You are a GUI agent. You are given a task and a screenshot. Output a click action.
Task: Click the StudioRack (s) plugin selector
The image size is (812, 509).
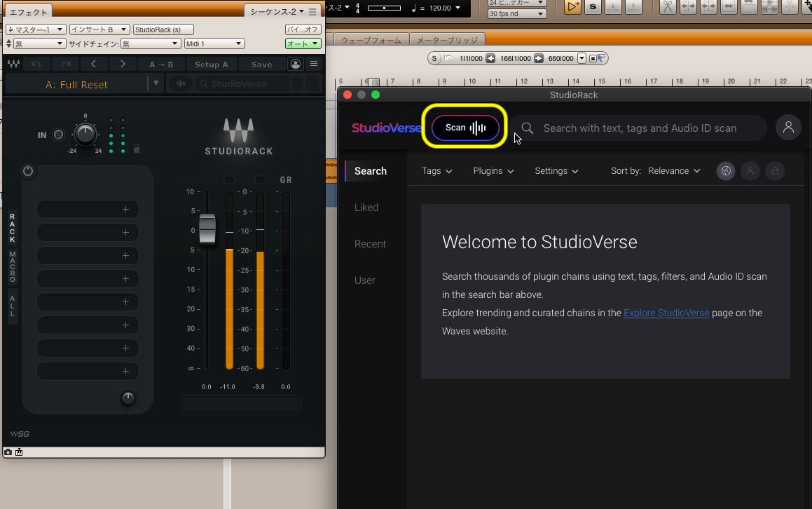click(x=163, y=29)
